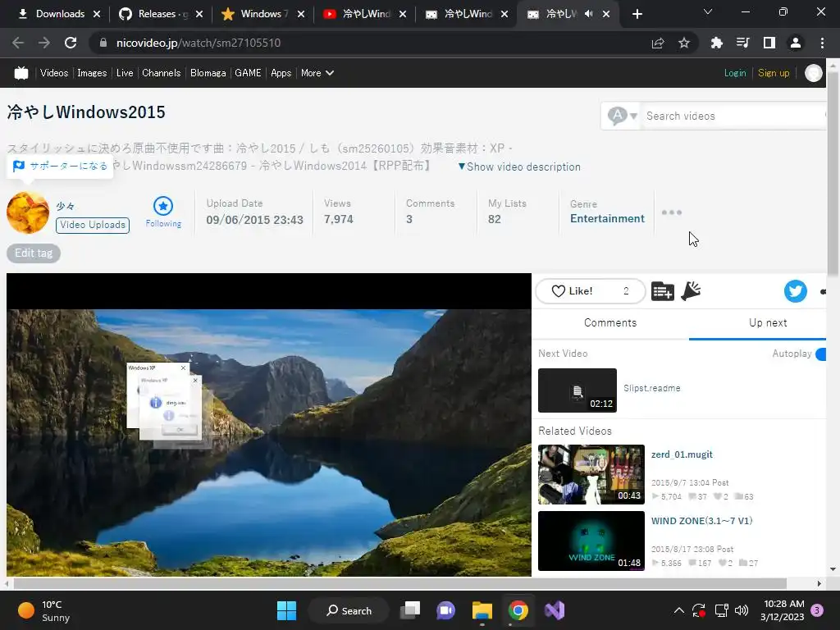Expand the More menu in Niconico header
Screen dimensions: 840x630
(317, 73)
